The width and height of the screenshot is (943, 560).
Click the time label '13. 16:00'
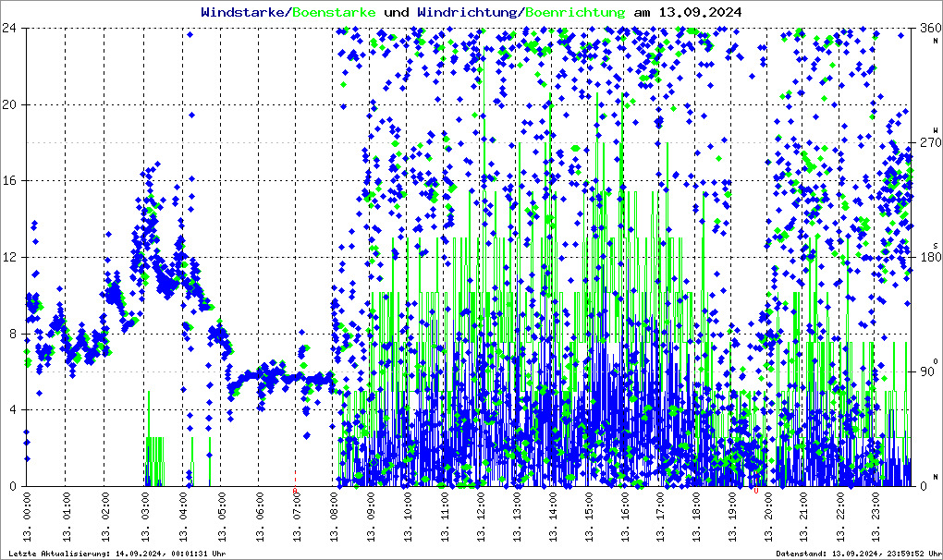[626, 517]
